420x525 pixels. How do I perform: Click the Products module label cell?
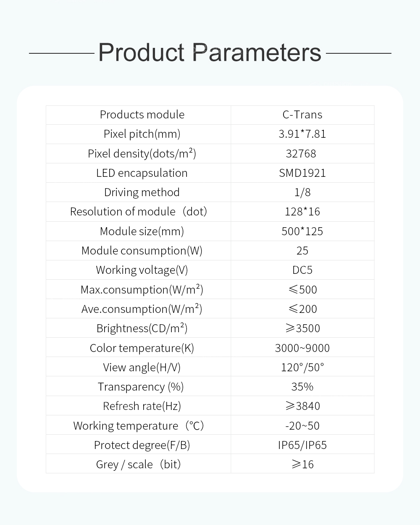pos(142,115)
